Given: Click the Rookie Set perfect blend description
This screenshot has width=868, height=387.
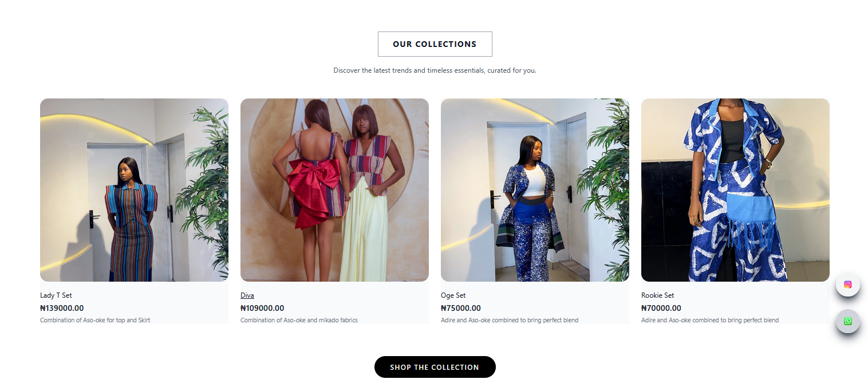Looking at the screenshot, I should coord(710,320).
